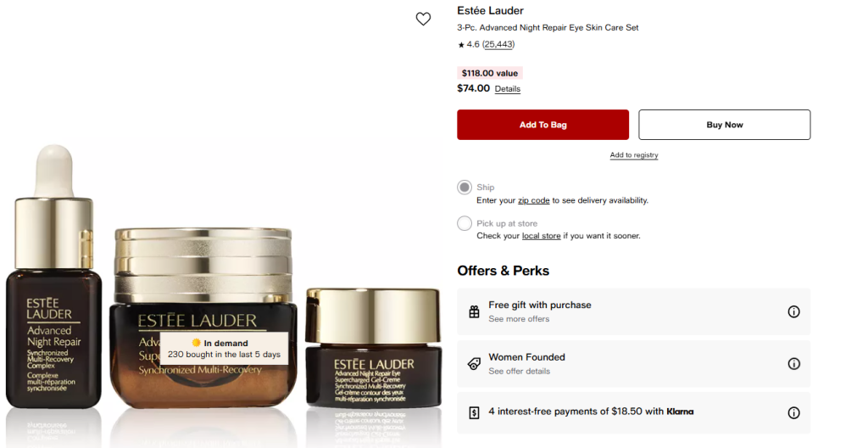This screenshot has width=868, height=448.
Task: Select the Ship radio button
Action: (465, 188)
